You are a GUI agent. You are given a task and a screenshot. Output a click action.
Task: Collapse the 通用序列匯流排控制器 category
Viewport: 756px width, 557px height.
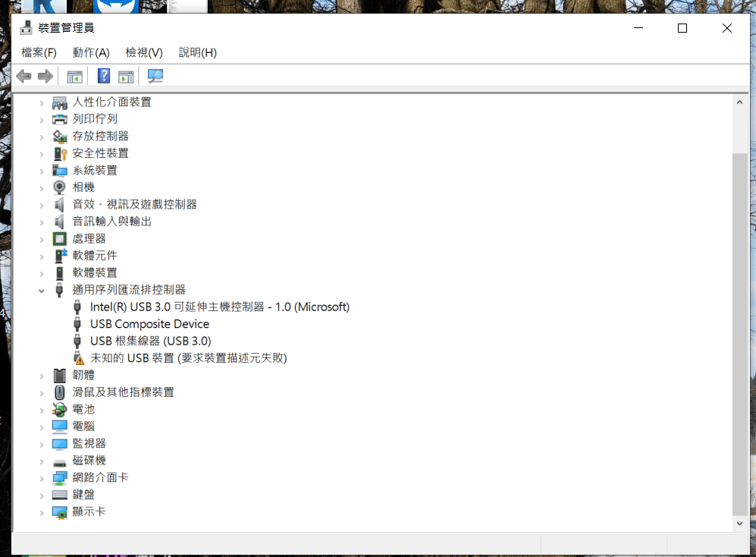42,291
